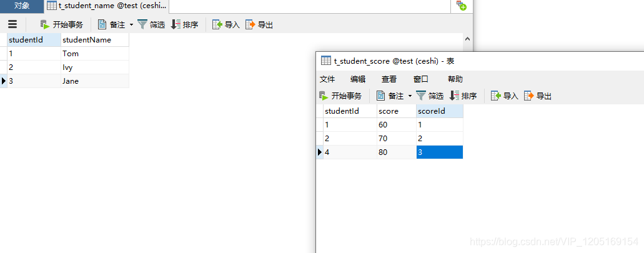Select studentId cell 1 in the score 60 row
The image size is (644, 253).
point(350,125)
